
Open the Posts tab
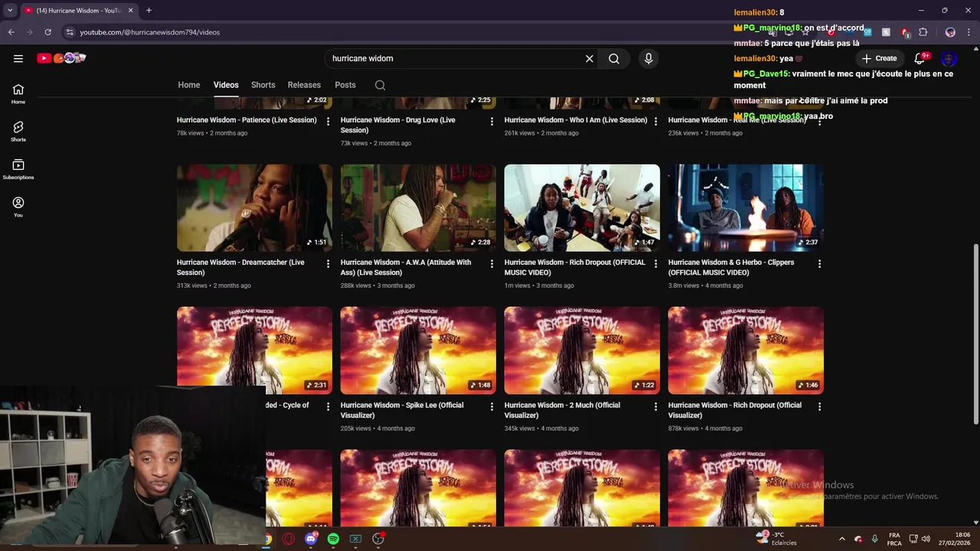point(345,85)
